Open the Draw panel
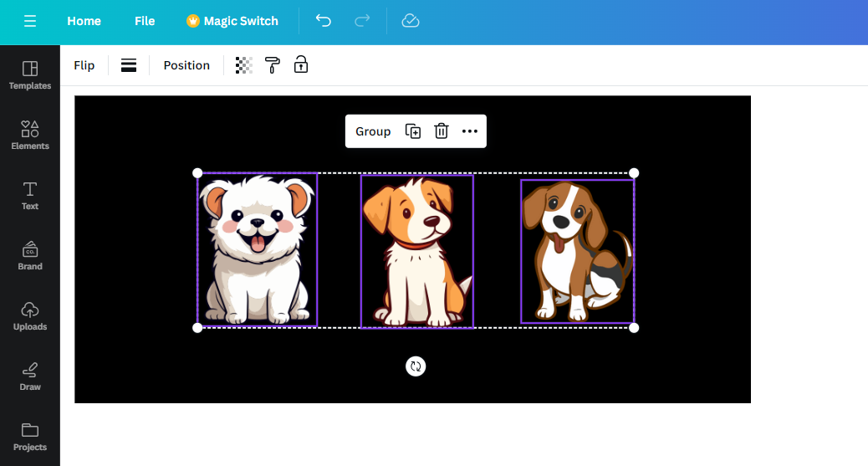 tap(30, 376)
